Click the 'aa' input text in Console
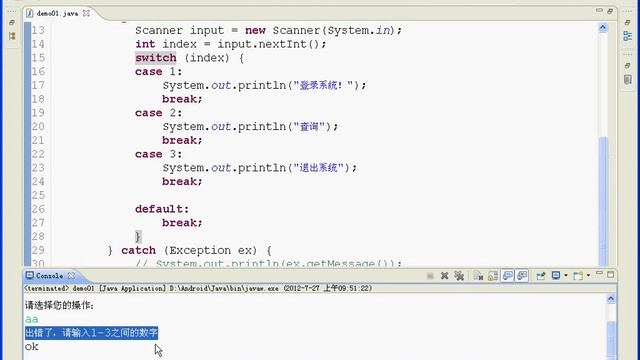Image resolution: width=640 pixels, height=360 pixels. pos(31,319)
